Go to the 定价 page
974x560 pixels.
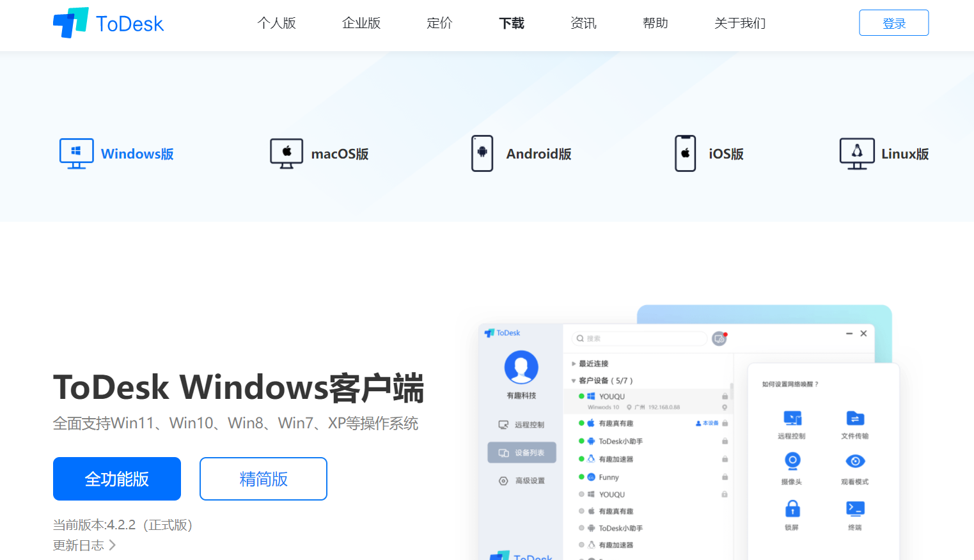tap(439, 23)
